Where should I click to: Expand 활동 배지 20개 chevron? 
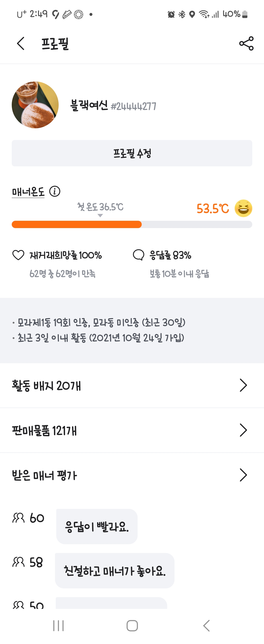(243, 385)
